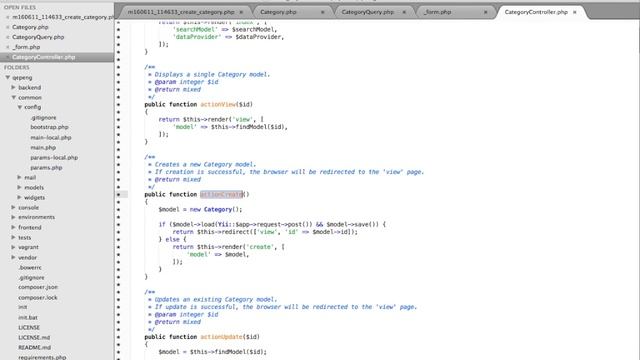Image resolution: width=640 pixels, height=360 pixels.
Task: Click the gutter dot on the actionCreate line
Action: (x=118, y=194)
